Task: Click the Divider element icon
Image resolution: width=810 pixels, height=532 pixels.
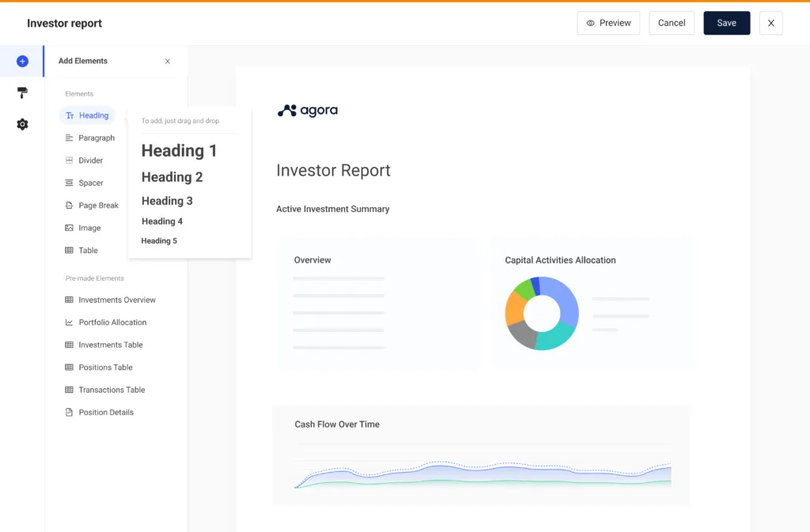Action: point(70,160)
